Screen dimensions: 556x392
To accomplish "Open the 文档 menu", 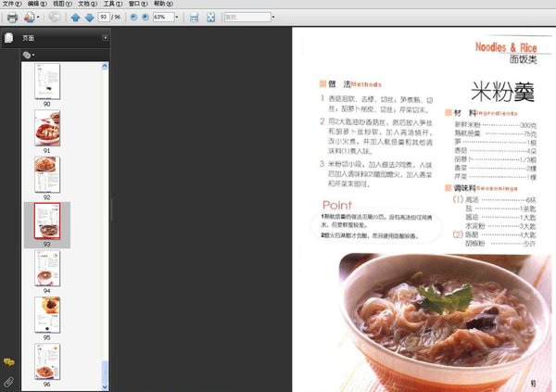I will pyautogui.click(x=88, y=4).
